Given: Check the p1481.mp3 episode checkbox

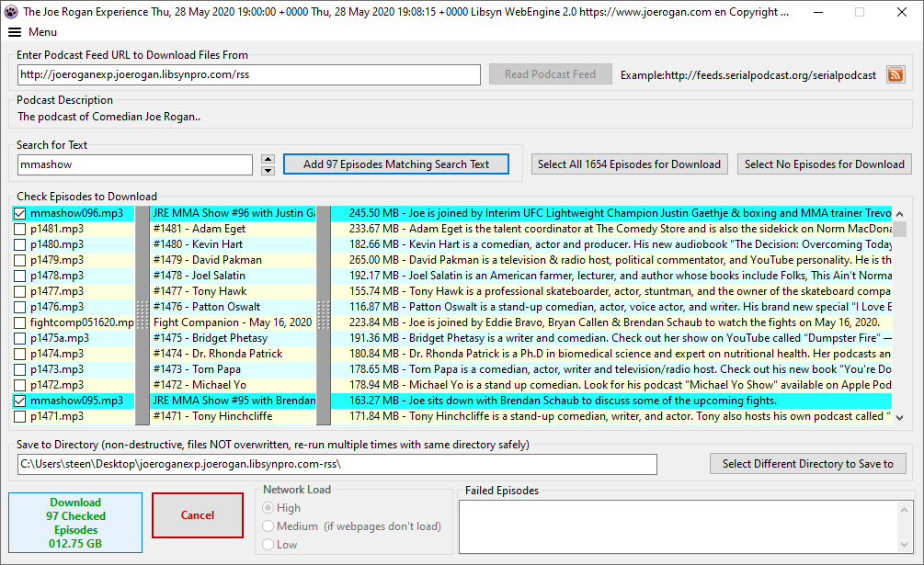Looking at the screenshot, I should tap(19, 229).
